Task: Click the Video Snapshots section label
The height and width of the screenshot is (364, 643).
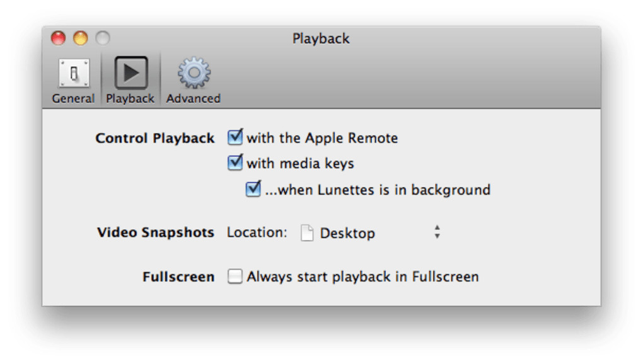Action: [156, 232]
